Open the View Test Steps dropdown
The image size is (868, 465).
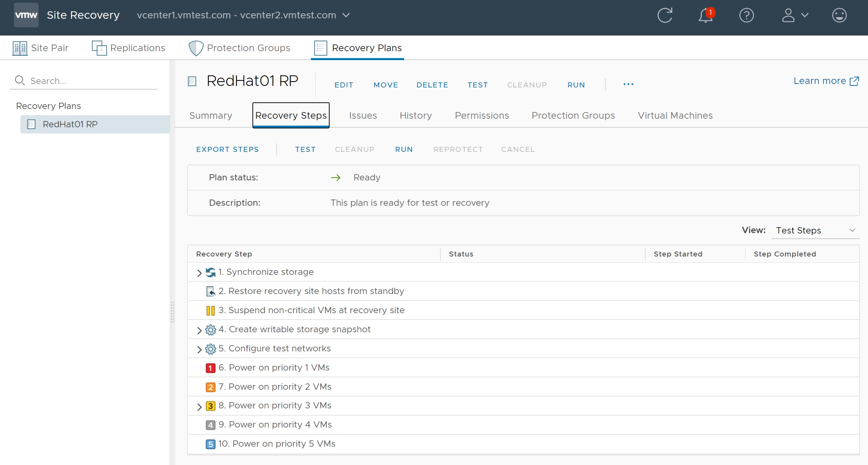tap(815, 230)
